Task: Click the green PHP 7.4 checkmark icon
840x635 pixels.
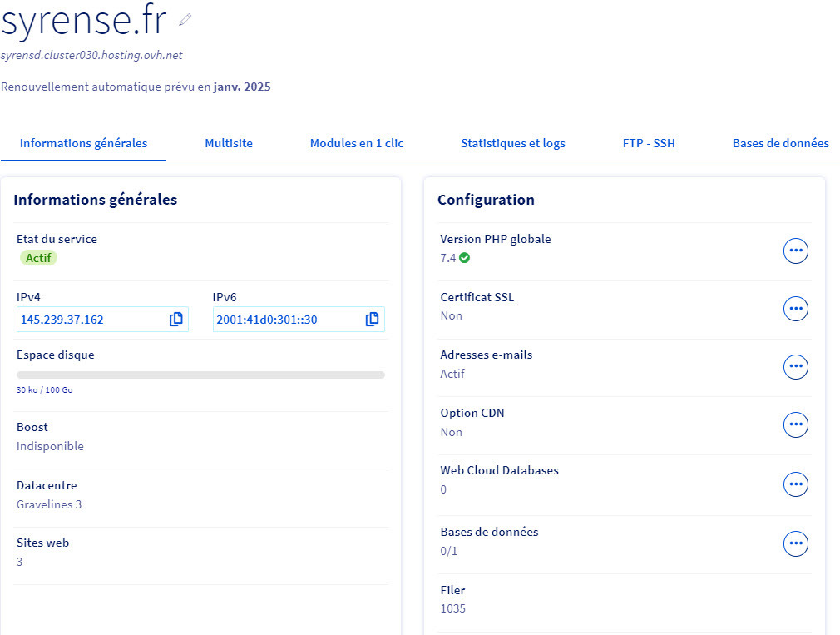Action: (465, 258)
